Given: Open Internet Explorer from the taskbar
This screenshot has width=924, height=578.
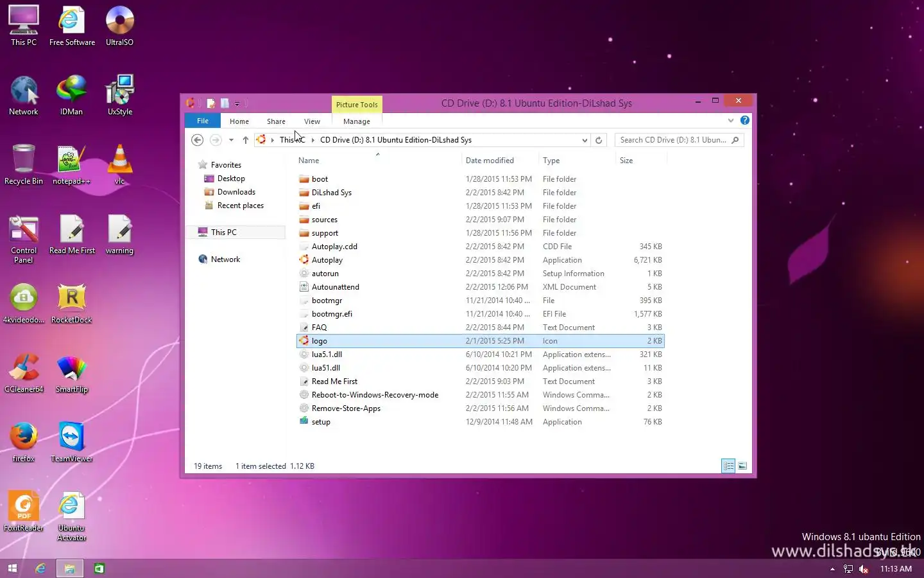Looking at the screenshot, I should click(x=40, y=568).
